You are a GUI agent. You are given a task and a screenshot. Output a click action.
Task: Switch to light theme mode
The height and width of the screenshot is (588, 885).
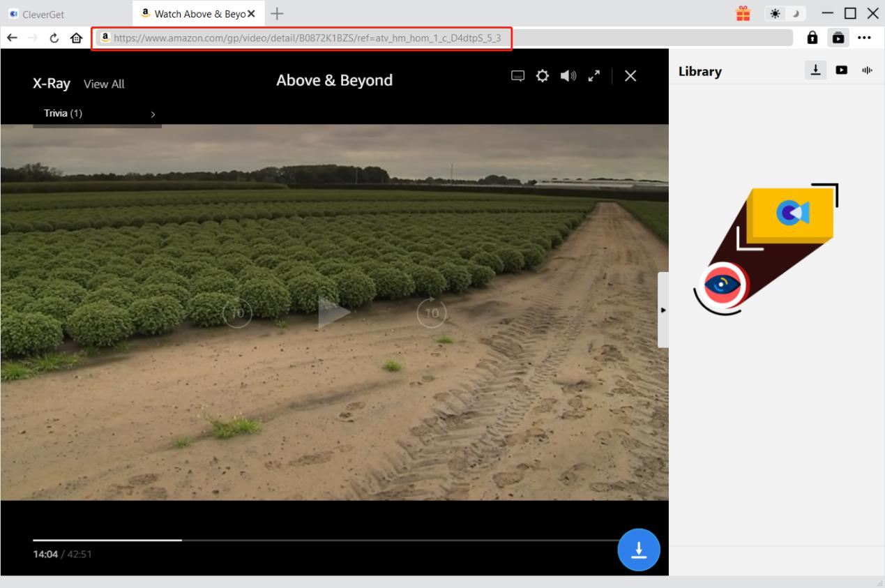[x=775, y=13]
